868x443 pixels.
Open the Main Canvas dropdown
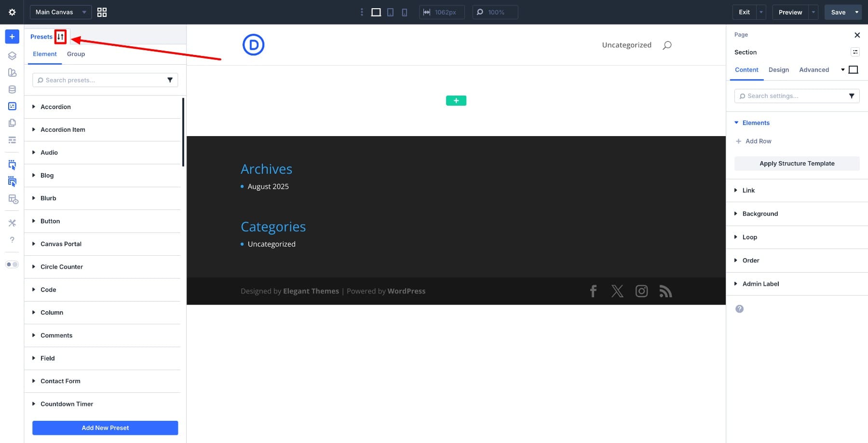(60, 12)
